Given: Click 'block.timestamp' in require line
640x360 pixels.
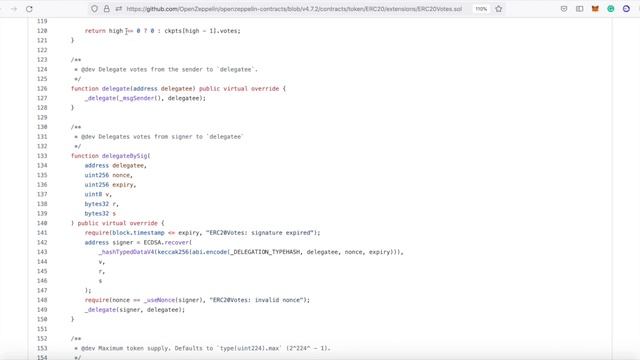Looking at the screenshot, I should point(138,233).
